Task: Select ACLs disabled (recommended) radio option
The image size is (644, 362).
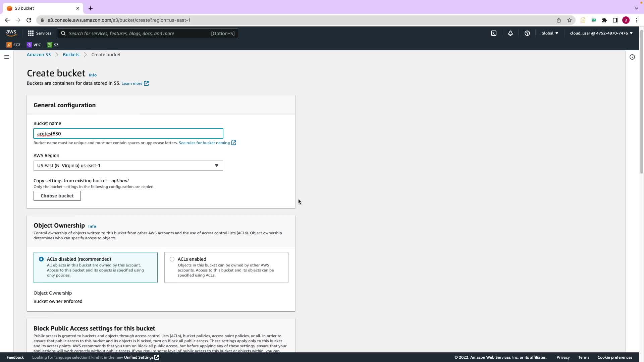Action: [x=41, y=259]
